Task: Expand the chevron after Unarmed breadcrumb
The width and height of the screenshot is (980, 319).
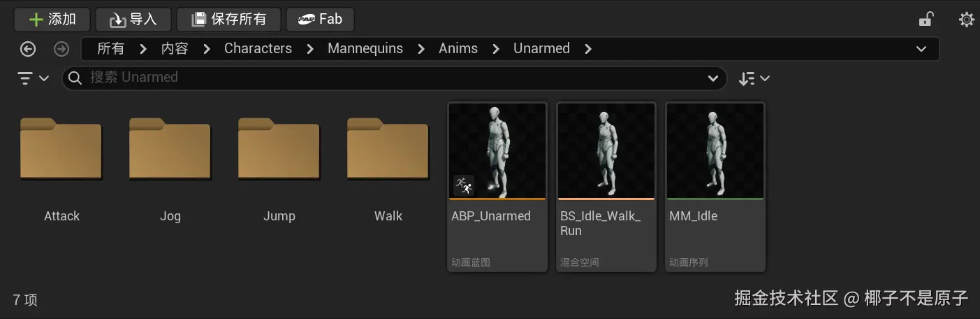Action: 587,49
